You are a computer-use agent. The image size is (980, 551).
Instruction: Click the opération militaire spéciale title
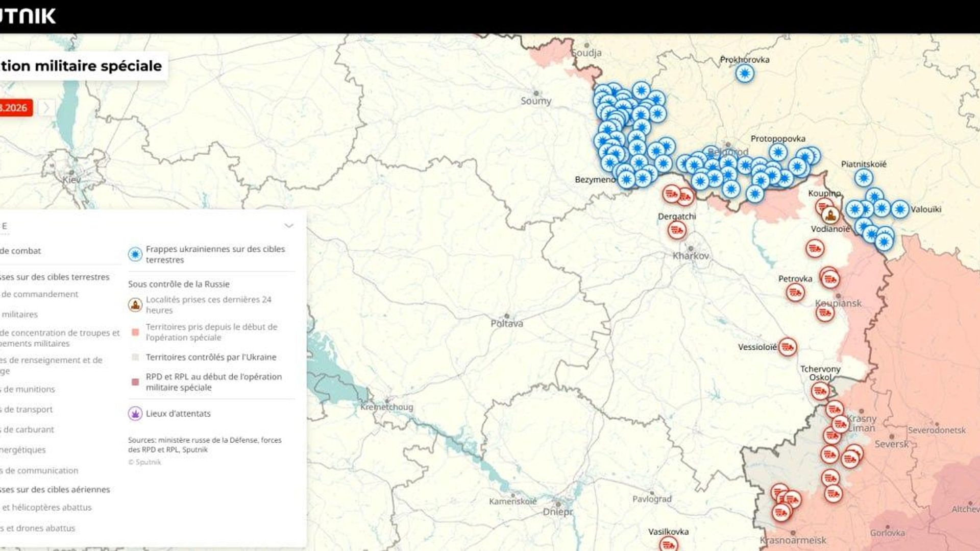(81, 66)
